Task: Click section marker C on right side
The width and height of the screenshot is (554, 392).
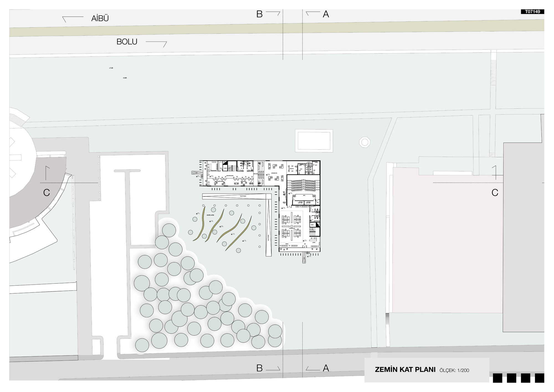Action: 495,193
